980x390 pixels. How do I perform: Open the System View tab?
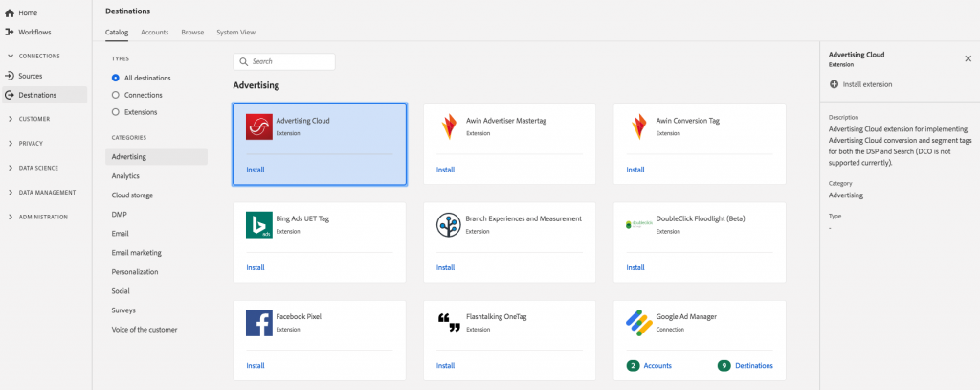click(x=235, y=32)
